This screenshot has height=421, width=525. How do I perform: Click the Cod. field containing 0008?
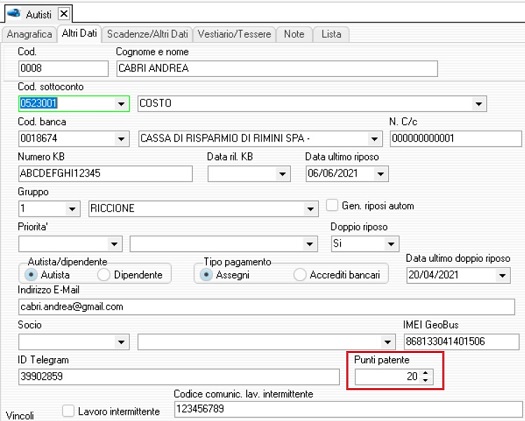click(63, 68)
